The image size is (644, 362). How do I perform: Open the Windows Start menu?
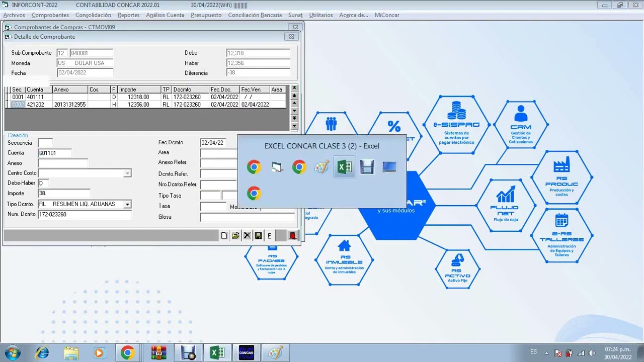[x=12, y=352]
